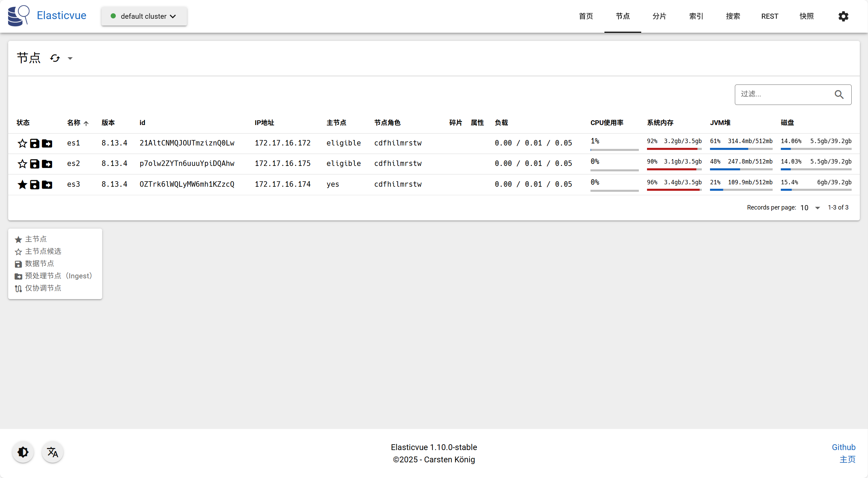Click inside the 过滤 filter field
This screenshot has width=868, height=478.
pyautogui.click(x=783, y=94)
